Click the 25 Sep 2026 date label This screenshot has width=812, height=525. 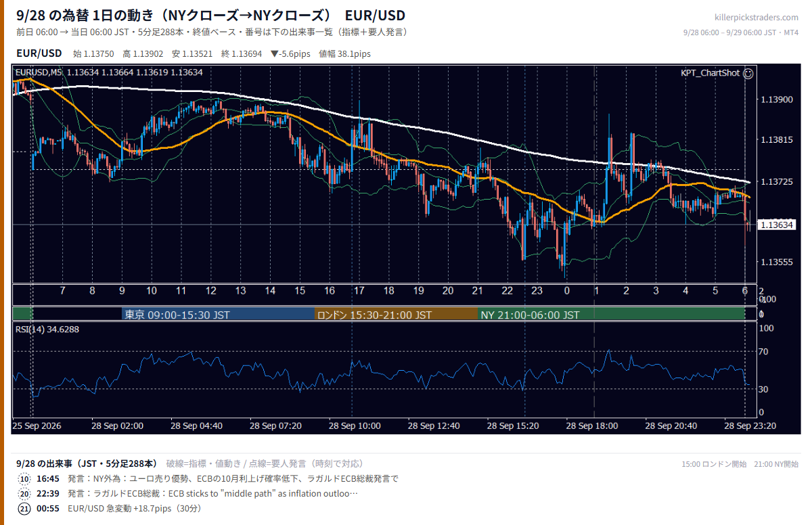pyautogui.click(x=37, y=426)
